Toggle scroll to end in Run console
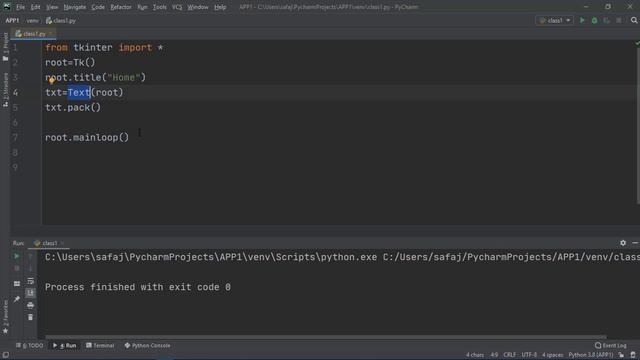 (x=30, y=293)
